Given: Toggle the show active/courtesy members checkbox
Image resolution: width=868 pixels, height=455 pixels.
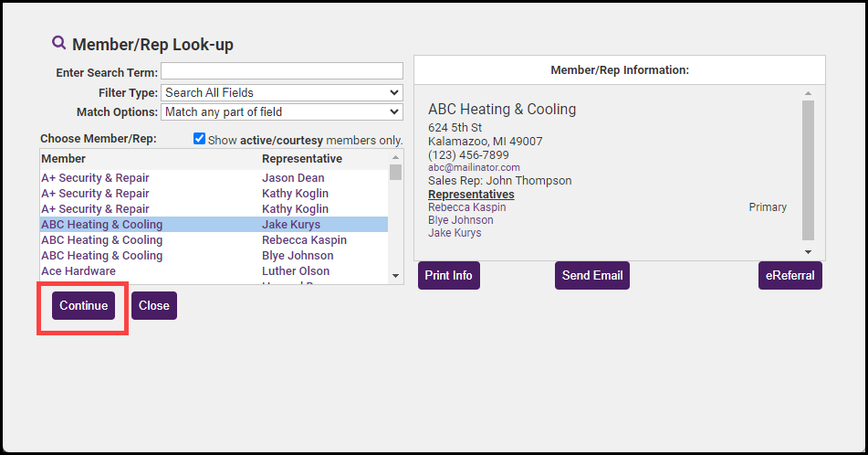Looking at the screenshot, I should [200, 139].
